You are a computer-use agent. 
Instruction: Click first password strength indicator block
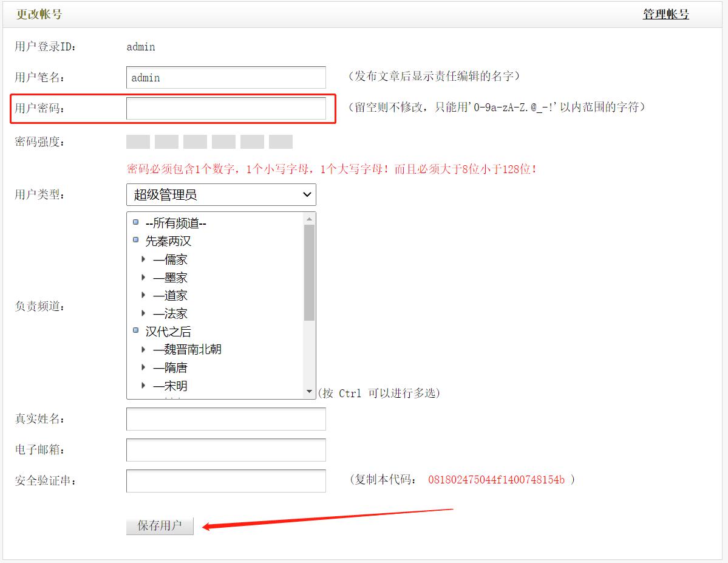coord(138,142)
